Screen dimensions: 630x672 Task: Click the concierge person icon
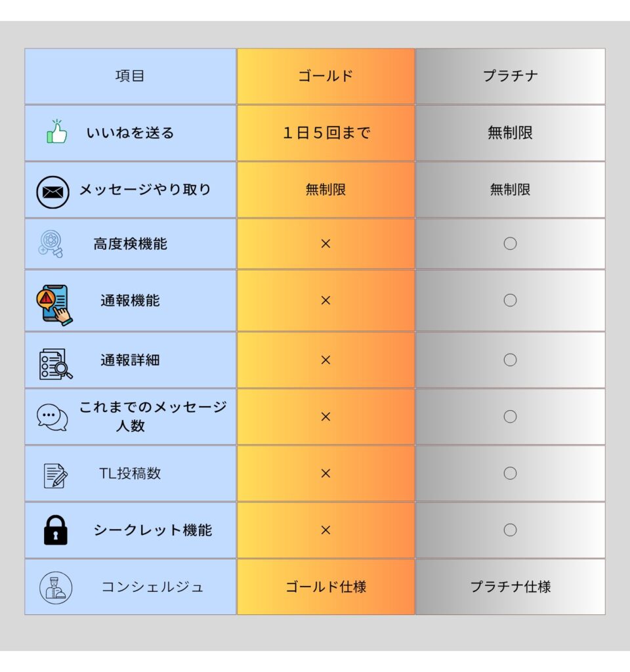point(55,587)
